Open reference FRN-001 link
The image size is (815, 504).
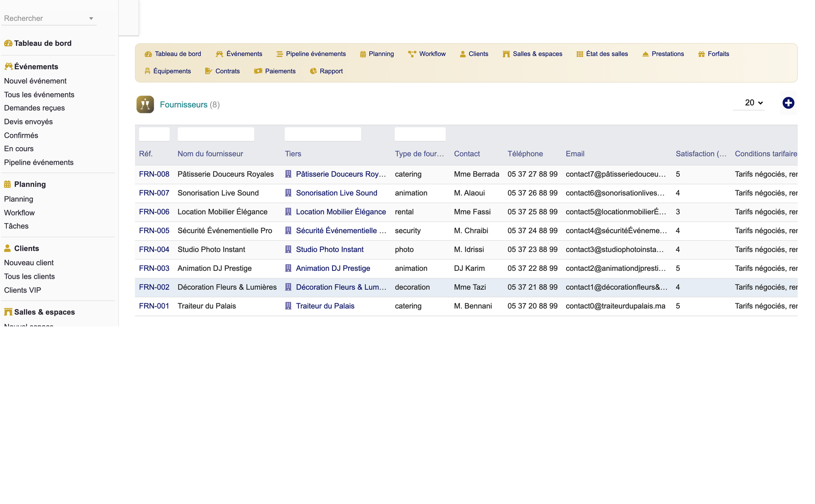point(154,306)
